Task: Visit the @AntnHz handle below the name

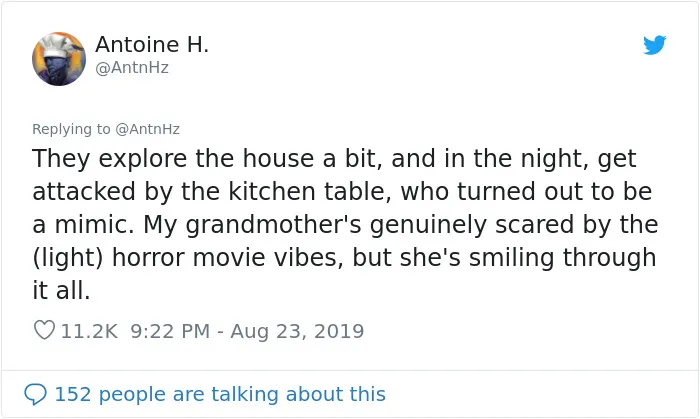Action: tap(132, 68)
